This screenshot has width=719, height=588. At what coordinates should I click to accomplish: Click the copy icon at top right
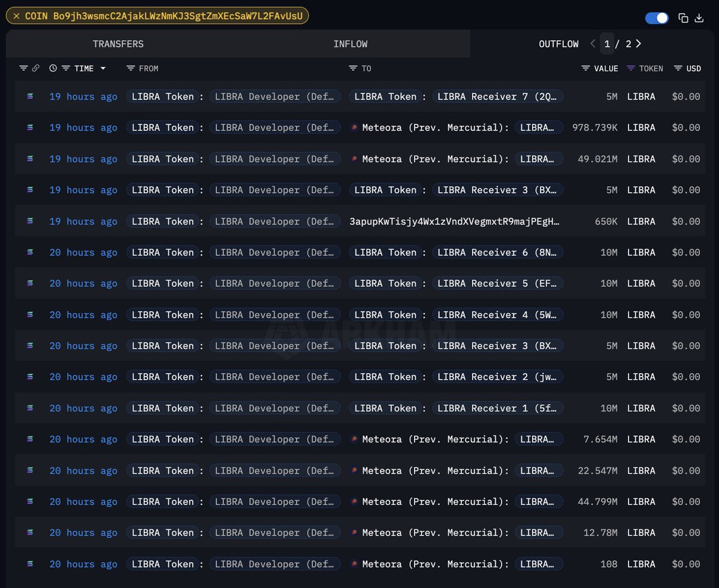pos(683,18)
